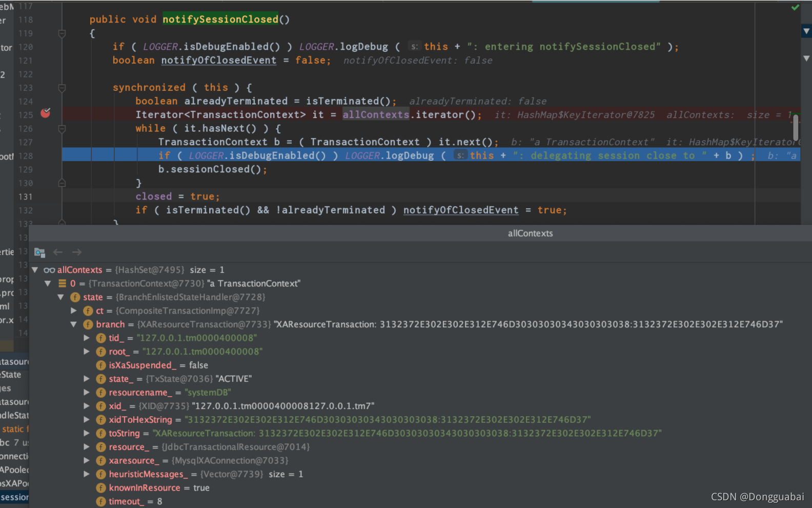This screenshot has height=508, width=812.
Task: Collapse the branch XAResourceTransaction node
Action: [x=73, y=324]
